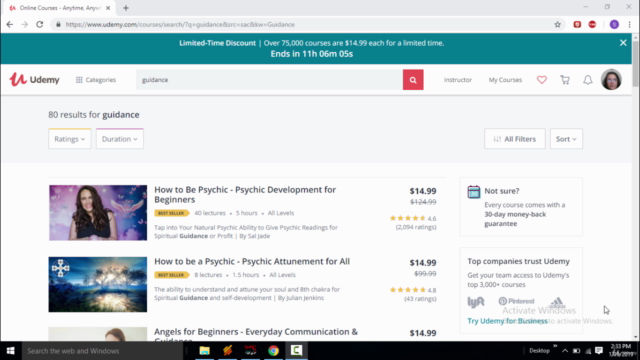Expand the Sort dropdown
This screenshot has height=360, width=640.
(x=566, y=139)
